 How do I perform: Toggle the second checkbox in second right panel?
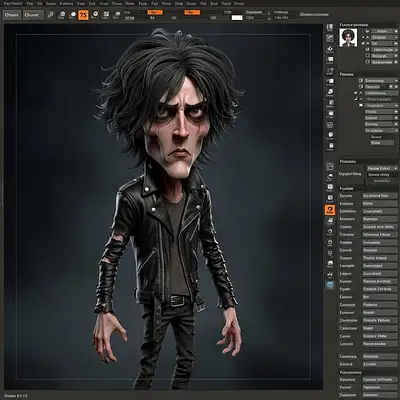click(x=361, y=87)
